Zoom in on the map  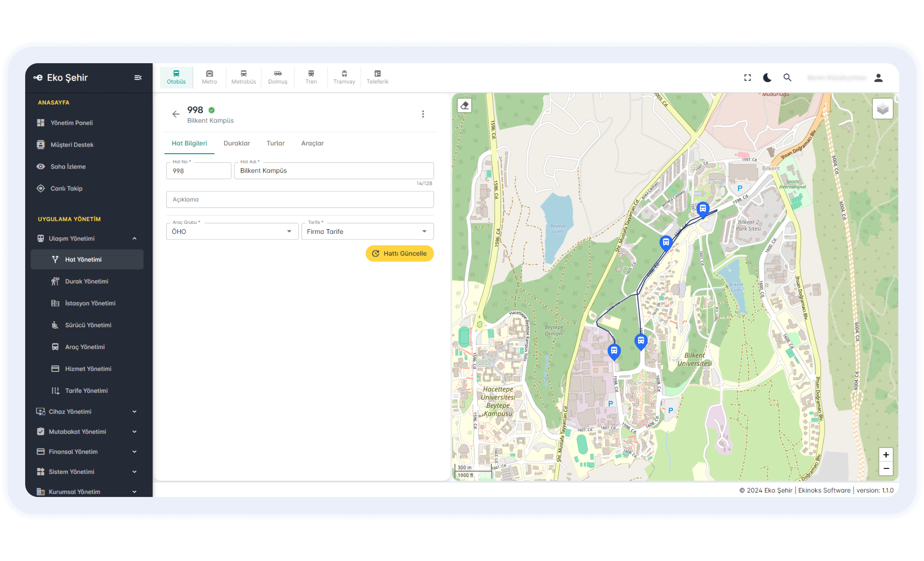coord(886,455)
